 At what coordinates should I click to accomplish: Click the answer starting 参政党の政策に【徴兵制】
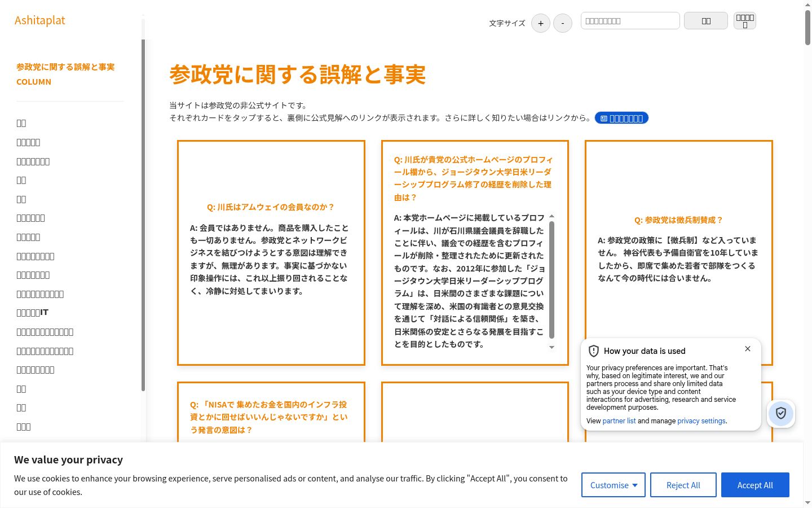tap(678, 259)
